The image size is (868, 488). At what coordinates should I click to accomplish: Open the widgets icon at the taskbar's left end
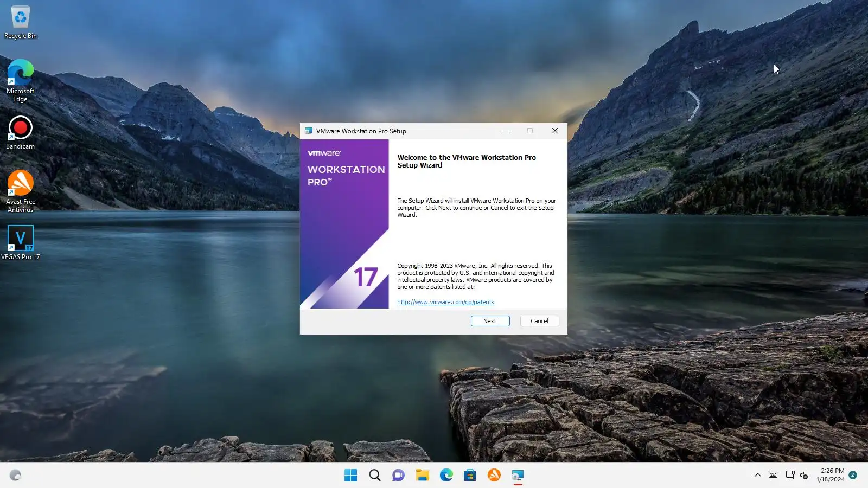point(15,476)
